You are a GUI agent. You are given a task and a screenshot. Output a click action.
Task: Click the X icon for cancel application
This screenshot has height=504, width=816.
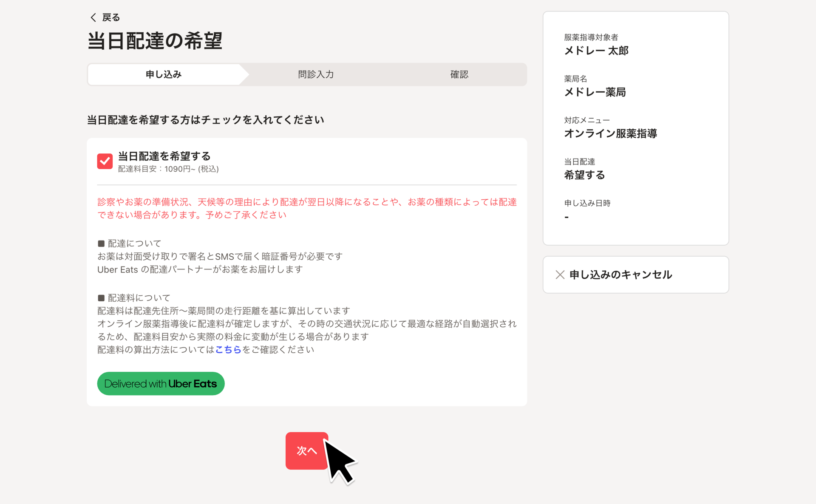pyautogui.click(x=560, y=275)
